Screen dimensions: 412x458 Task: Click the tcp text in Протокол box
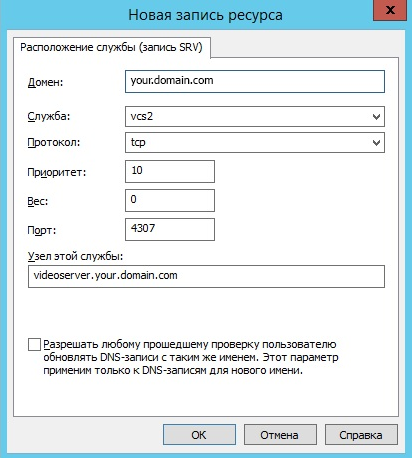pos(138,143)
